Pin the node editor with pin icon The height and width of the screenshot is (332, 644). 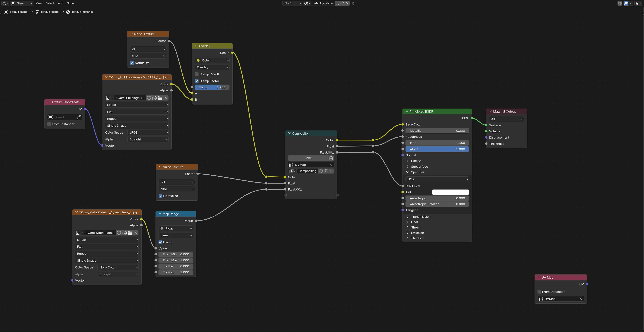point(353,3)
